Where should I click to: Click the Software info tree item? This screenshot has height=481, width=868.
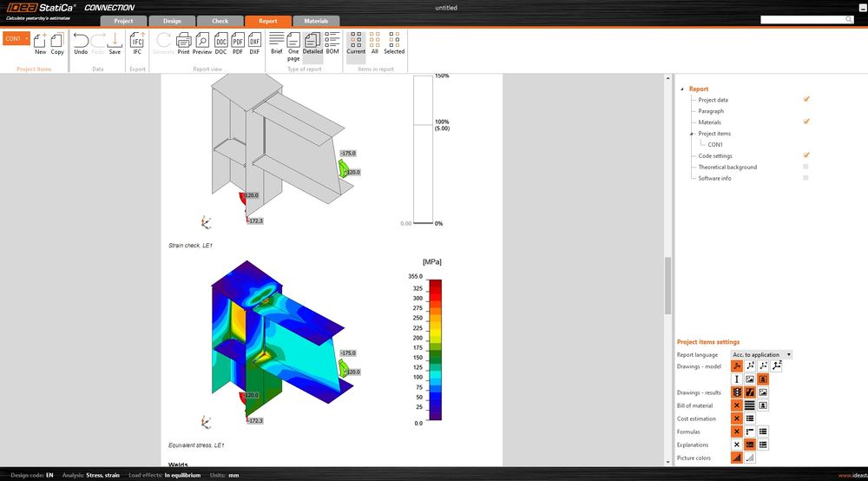point(714,178)
